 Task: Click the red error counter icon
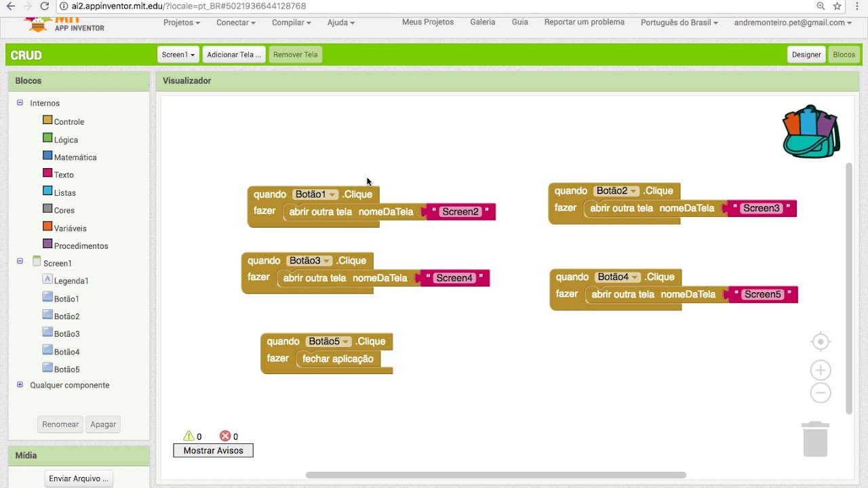(225, 436)
